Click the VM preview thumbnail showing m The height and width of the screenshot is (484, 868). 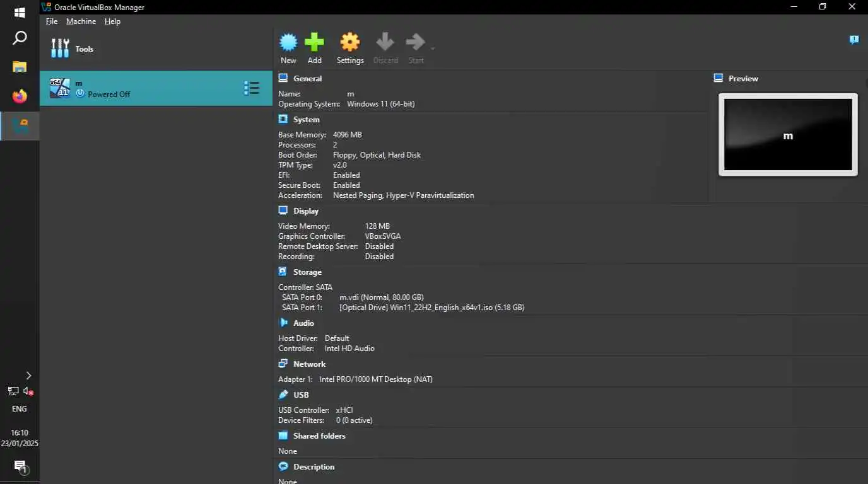tap(788, 135)
